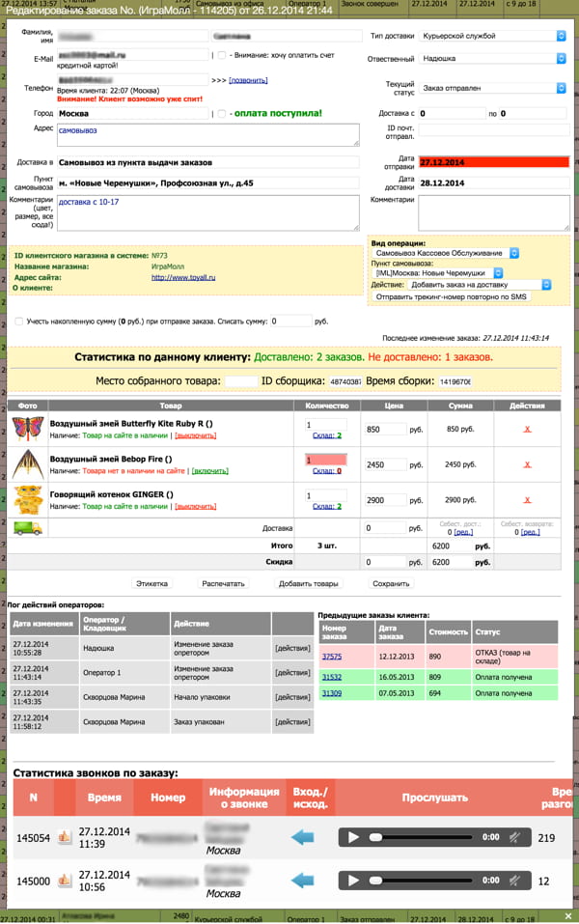Click 'действия' in Надюшка log row

292,648
